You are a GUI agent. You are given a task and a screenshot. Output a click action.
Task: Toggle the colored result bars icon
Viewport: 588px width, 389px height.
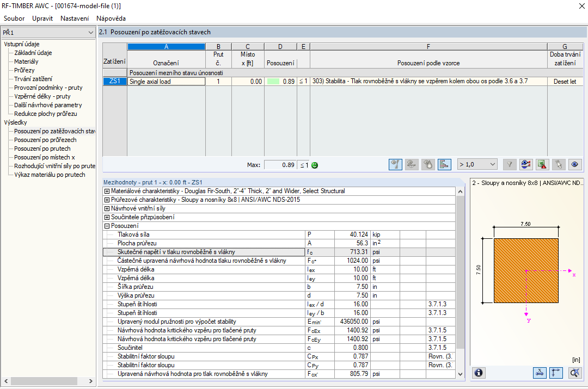[444, 164]
